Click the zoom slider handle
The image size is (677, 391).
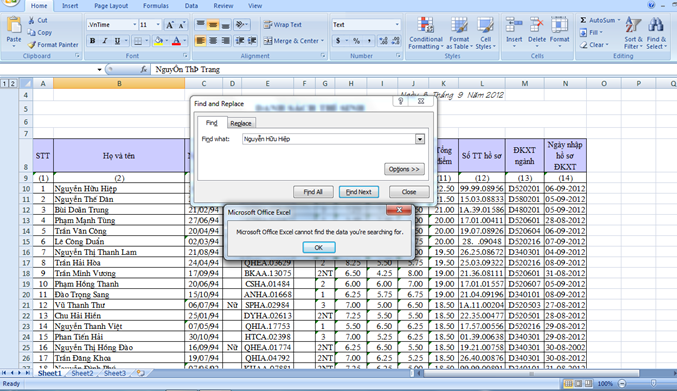pos(653,383)
